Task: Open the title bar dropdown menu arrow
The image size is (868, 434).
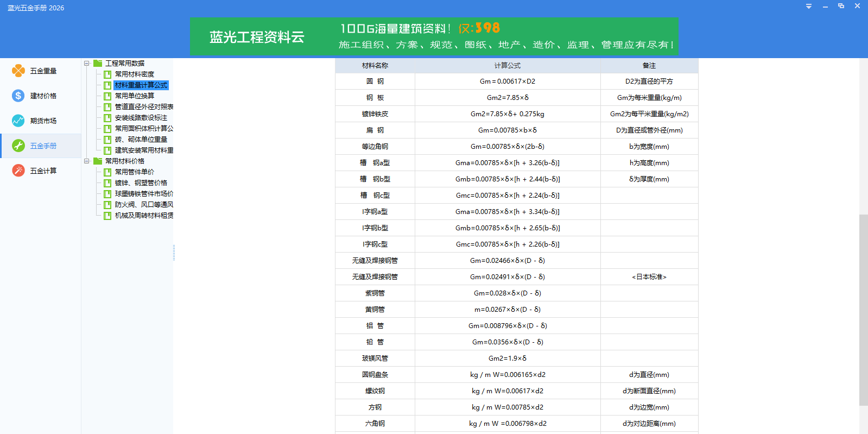Action: coord(809,7)
